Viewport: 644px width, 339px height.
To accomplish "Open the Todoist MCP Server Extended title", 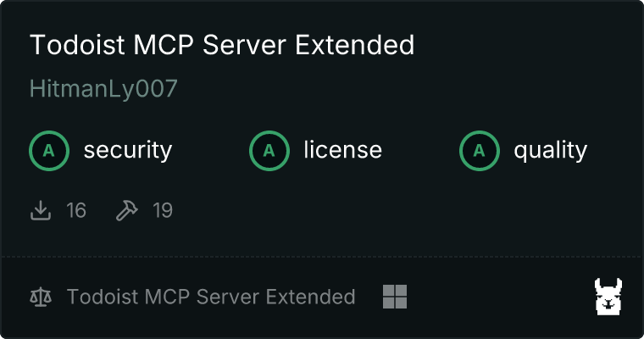I will tap(222, 44).
